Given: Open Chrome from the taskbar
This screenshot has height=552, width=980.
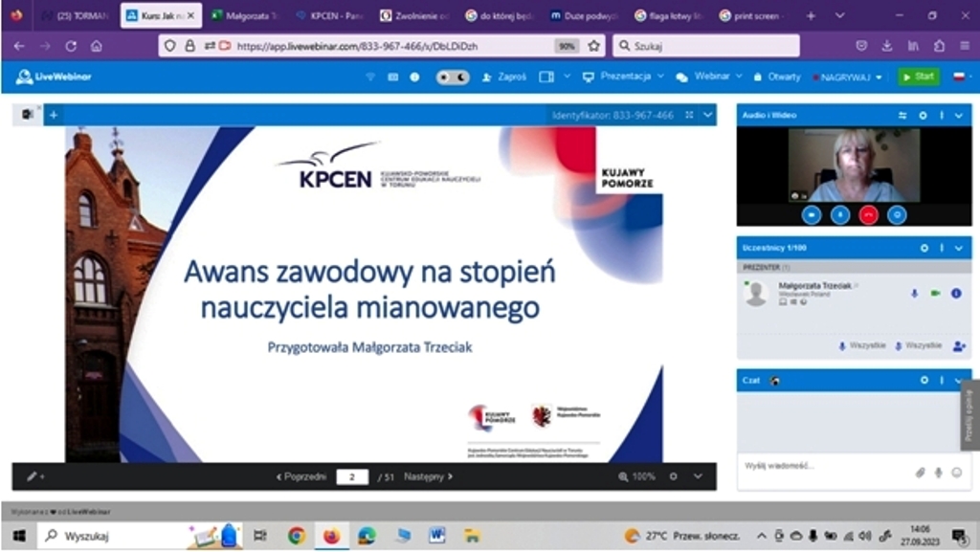Looking at the screenshot, I should (297, 536).
